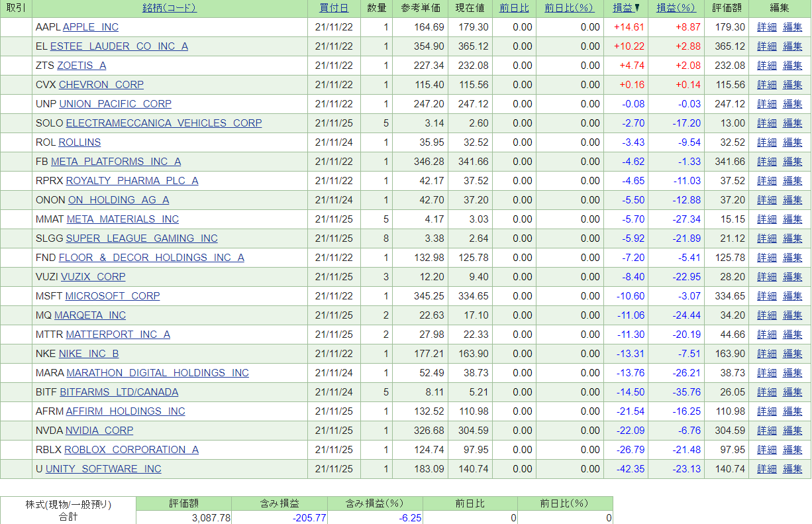Click 詳細 in the NVDA row
This screenshot has width=812, height=524.
click(767, 431)
